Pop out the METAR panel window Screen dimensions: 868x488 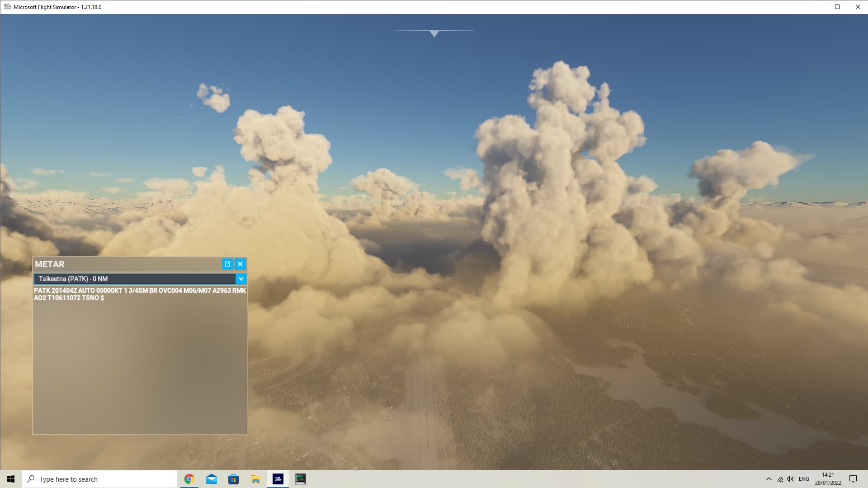[227, 264]
